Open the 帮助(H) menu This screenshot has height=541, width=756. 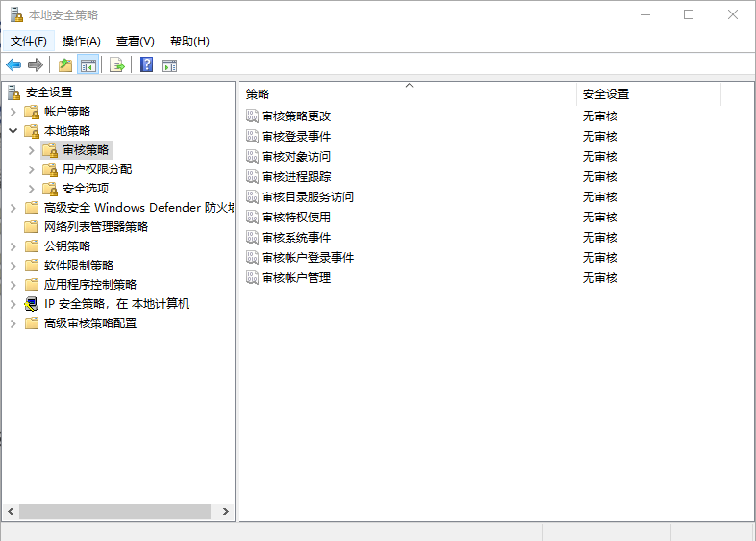190,41
